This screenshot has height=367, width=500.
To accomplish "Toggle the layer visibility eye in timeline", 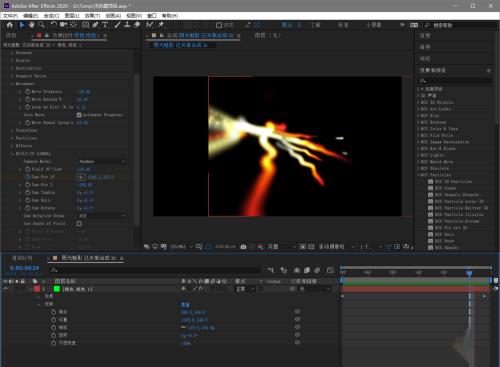I will pos(5,289).
